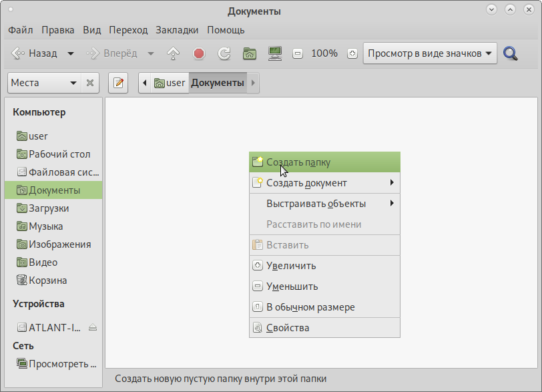Close the sidebar with X icon
The image size is (542, 392).
(90, 83)
